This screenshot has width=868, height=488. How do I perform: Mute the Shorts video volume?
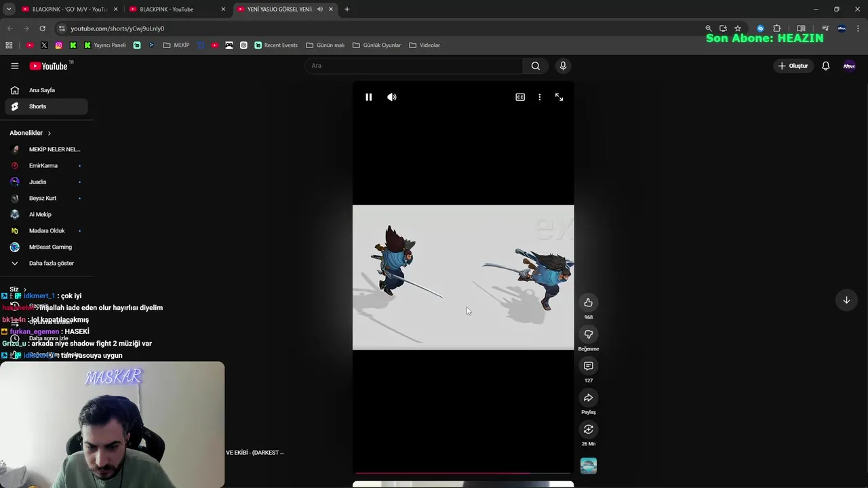tap(392, 97)
